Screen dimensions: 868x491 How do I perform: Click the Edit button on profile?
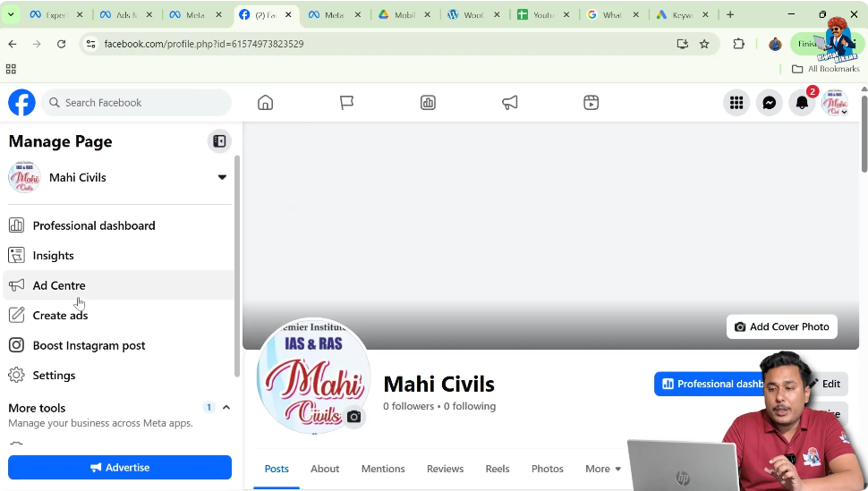coord(830,384)
